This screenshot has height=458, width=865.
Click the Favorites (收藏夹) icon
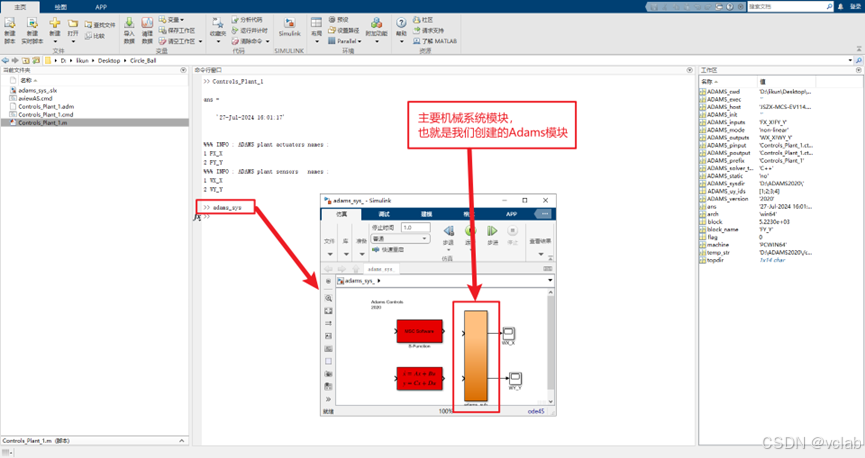click(218, 23)
